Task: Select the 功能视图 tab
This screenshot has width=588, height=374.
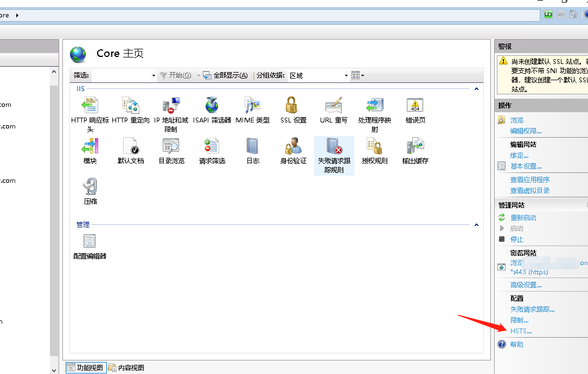Action: click(x=85, y=367)
